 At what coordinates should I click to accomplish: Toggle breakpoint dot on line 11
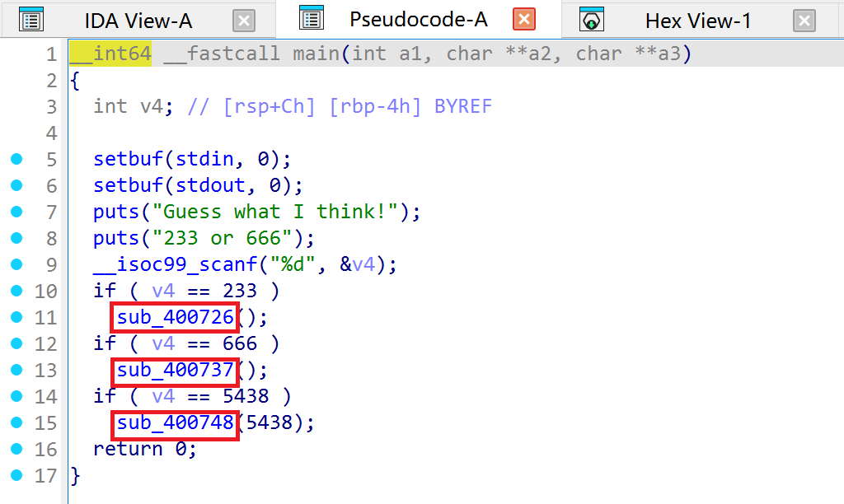(x=16, y=317)
